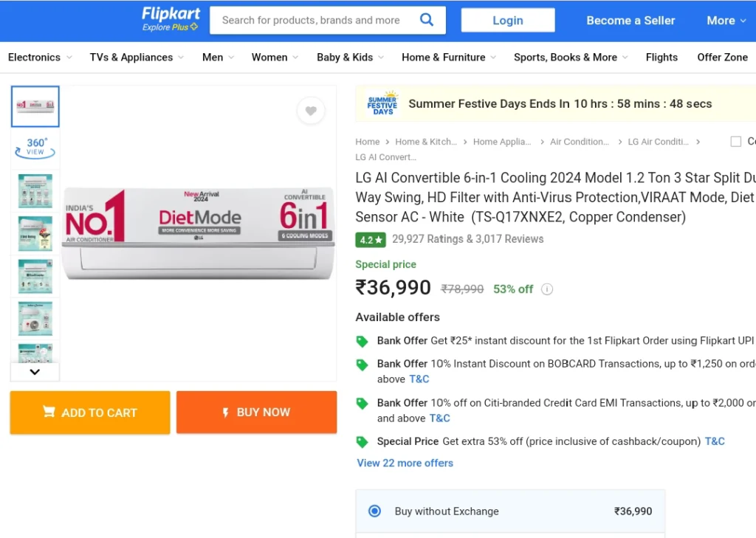This screenshot has width=756, height=538.
Task: Click the green tag icon for Flipkart UPI offer
Action: point(362,341)
